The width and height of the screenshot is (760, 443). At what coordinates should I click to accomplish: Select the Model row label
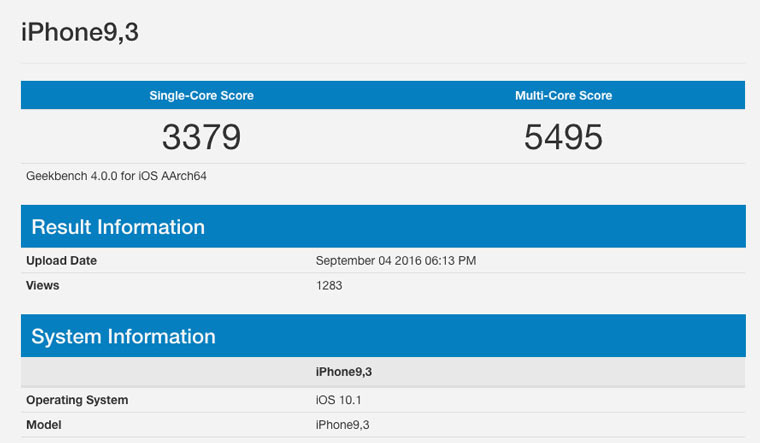click(x=43, y=425)
